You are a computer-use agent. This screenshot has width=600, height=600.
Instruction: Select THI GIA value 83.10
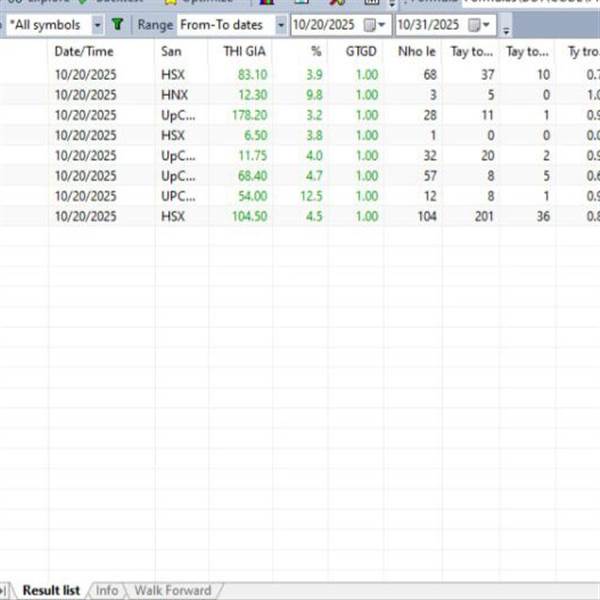(252, 75)
